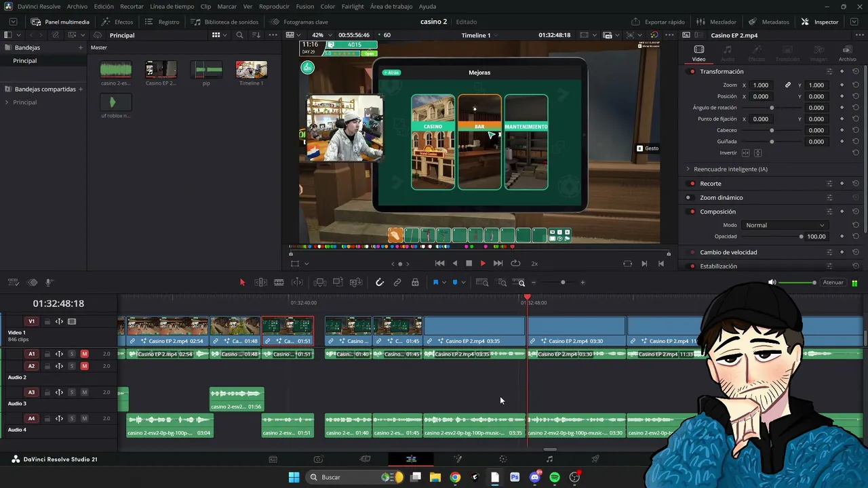Open the search icon in media pool
This screenshot has width=868, height=488.
pyautogui.click(x=239, y=35)
